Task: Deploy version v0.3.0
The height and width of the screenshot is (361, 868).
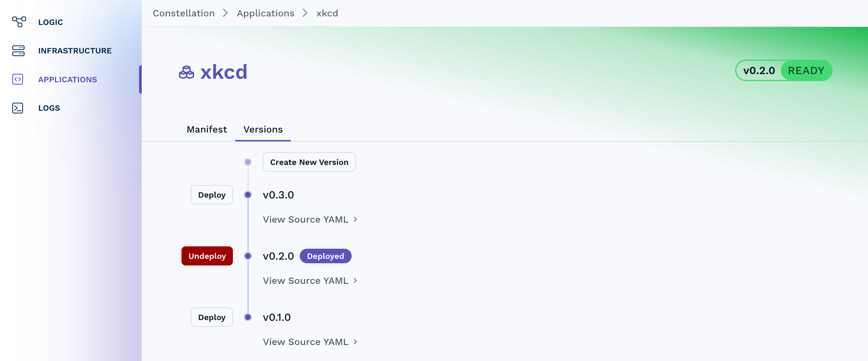Action: click(212, 195)
